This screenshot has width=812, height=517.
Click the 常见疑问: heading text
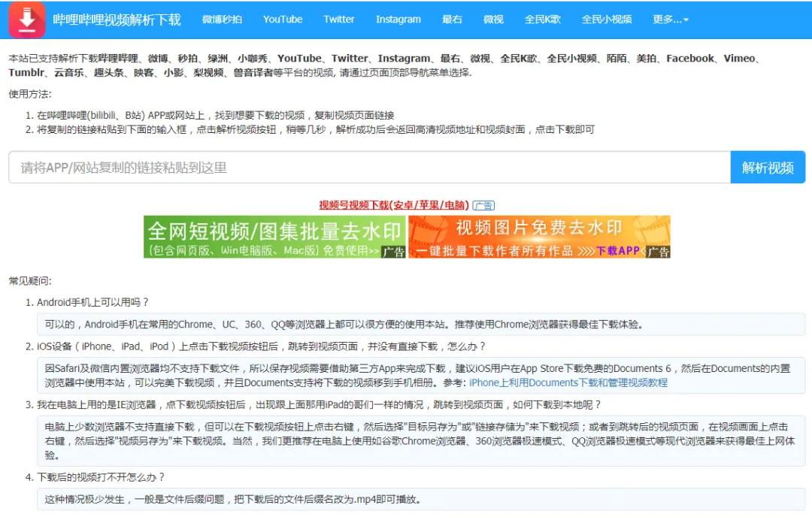30,281
